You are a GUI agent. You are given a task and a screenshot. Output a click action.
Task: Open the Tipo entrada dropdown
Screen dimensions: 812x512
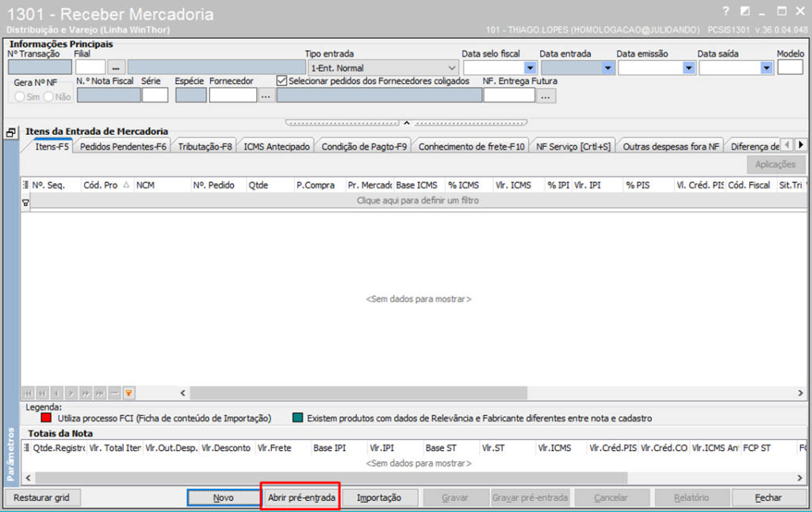tap(453, 68)
